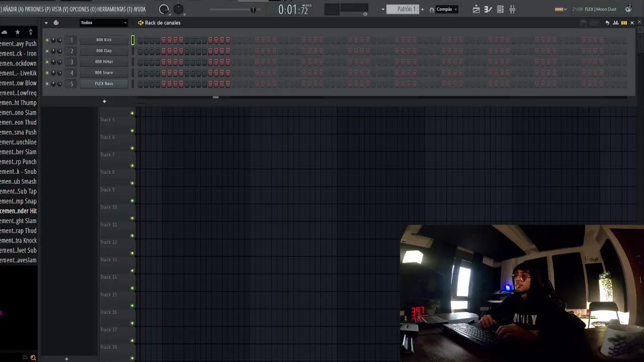Click the pan knob of 808 Kick
Screen dimensions: 644x362
53,40
